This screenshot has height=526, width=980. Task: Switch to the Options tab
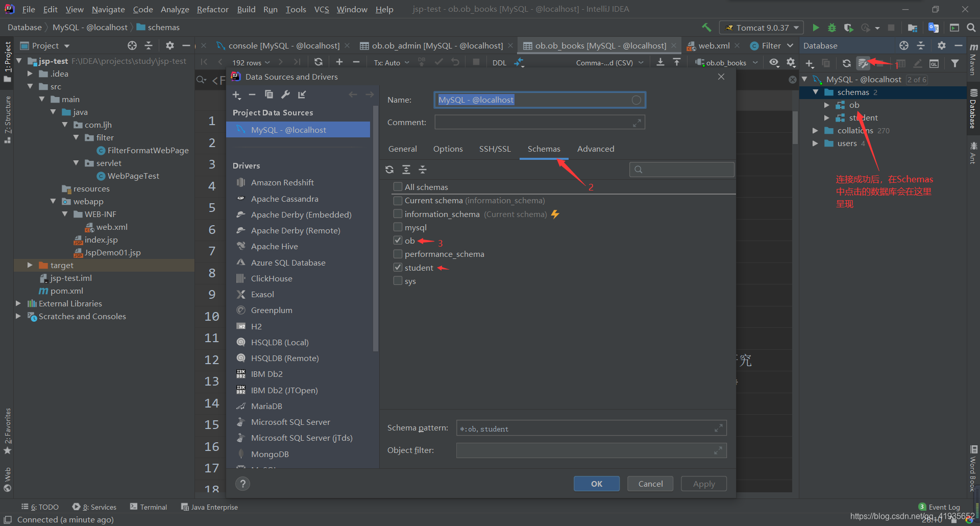(x=448, y=149)
